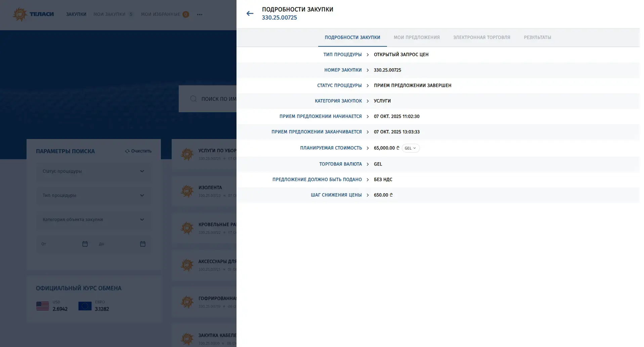Change the GEL currency selector
The width and height of the screenshot is (644, 347).
410,148
